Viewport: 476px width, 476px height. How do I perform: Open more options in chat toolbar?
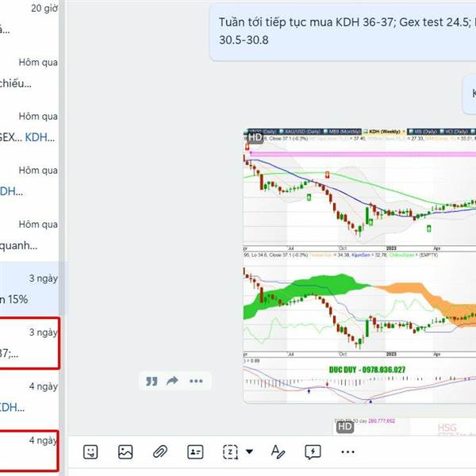click(x=347, y=452)
